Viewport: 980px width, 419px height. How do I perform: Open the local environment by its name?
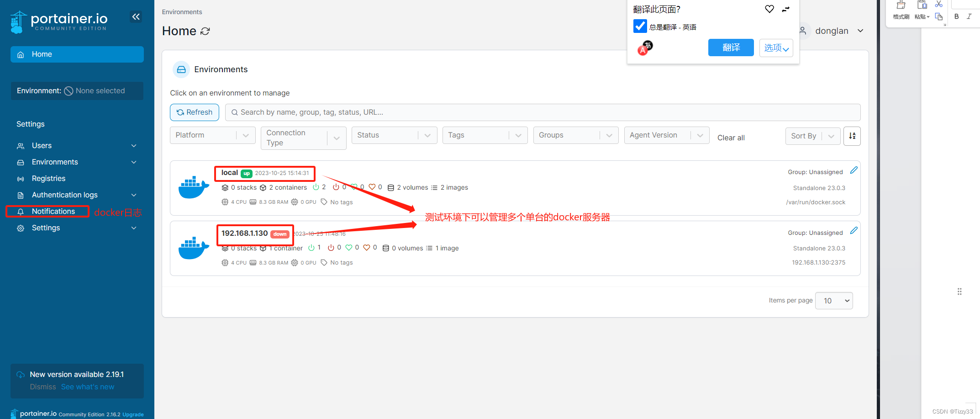230,173
